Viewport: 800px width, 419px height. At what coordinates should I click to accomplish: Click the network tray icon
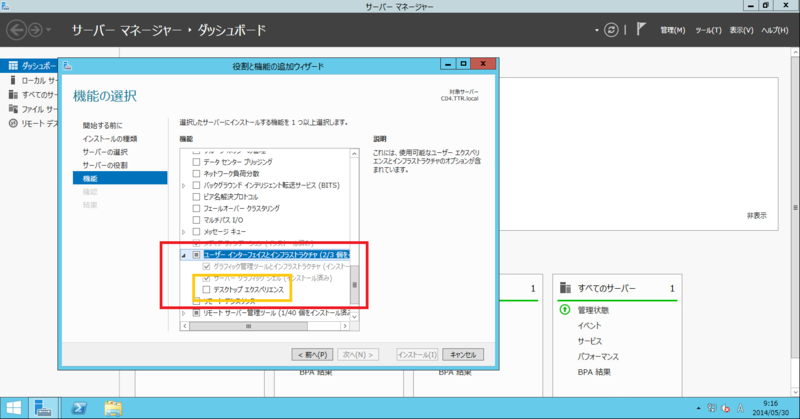pos(712,408)
